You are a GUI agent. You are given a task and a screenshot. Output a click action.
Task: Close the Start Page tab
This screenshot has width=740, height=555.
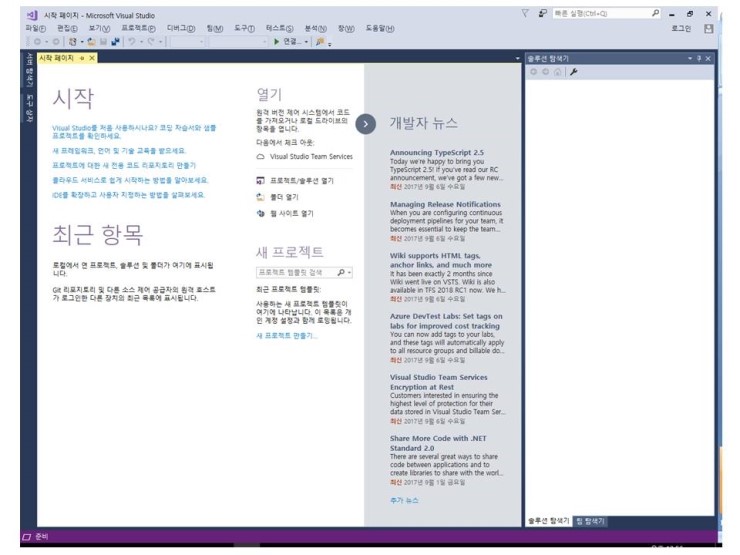tap(92, 58)
